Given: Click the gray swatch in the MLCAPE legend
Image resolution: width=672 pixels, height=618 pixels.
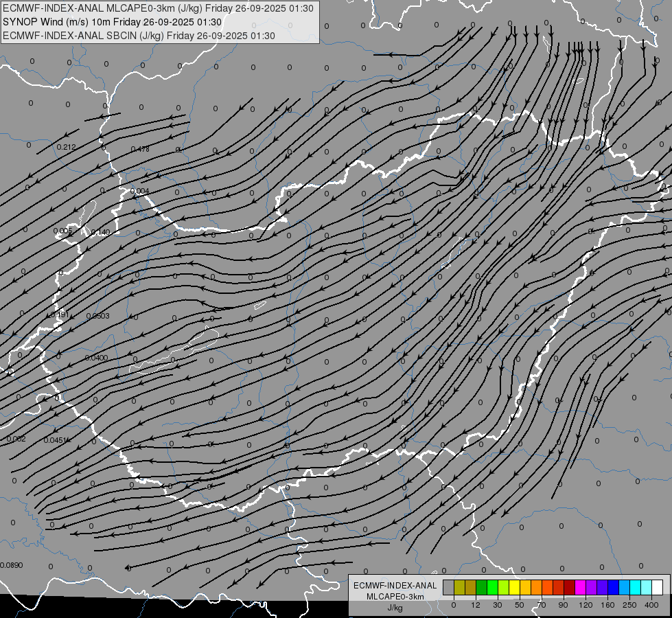Looking at the screenshot, I should coord(449,588).
